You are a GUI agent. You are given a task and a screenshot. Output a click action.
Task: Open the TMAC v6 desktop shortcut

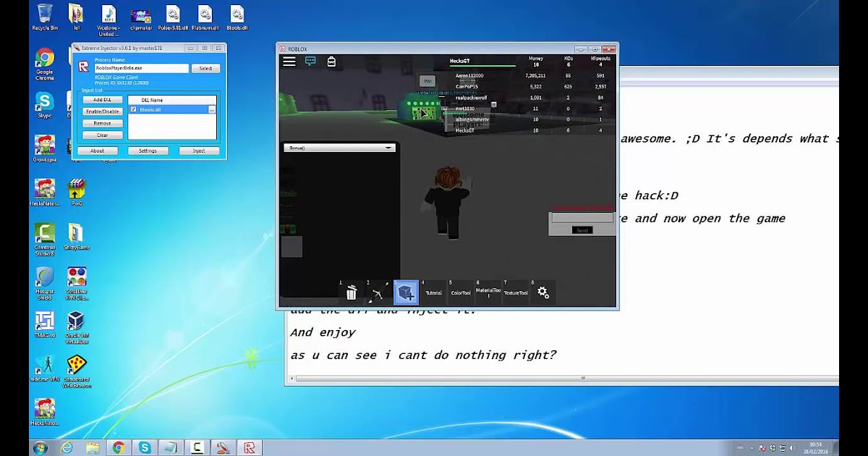click(x=45, y=324)
